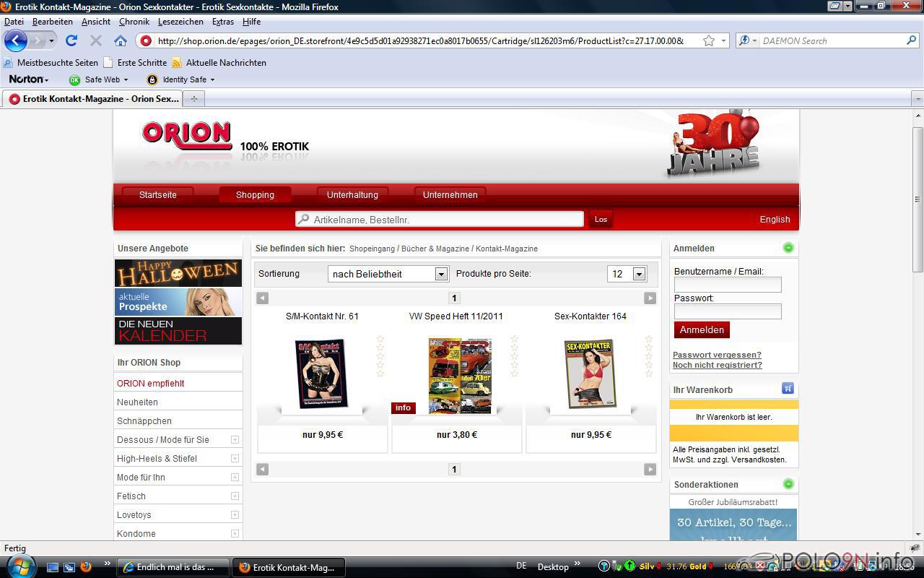Click the ORION logo
Image resolution: width=924 pixels, height=578 pixels.
[x=187, y=135]
